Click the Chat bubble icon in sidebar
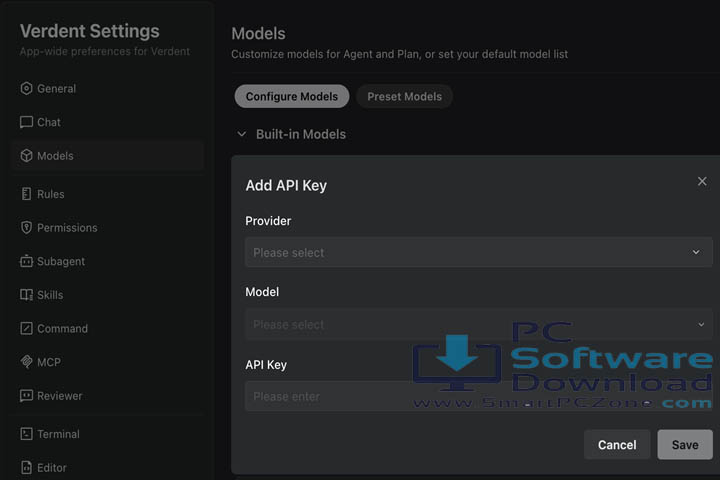The height and width of the screenshot is (480, 720). (x=26, y=122)
